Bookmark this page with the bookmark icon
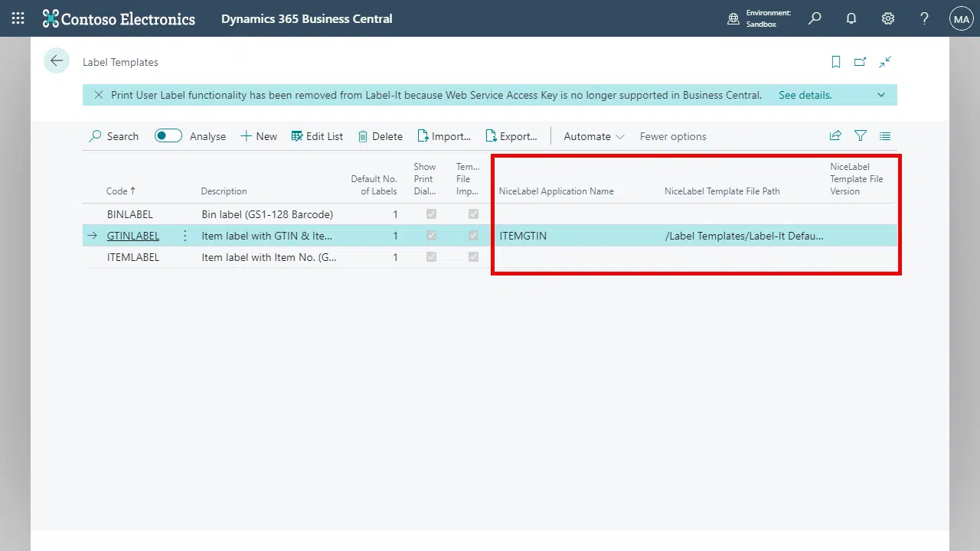The image size is (980, 551). [x=836, y=62]
